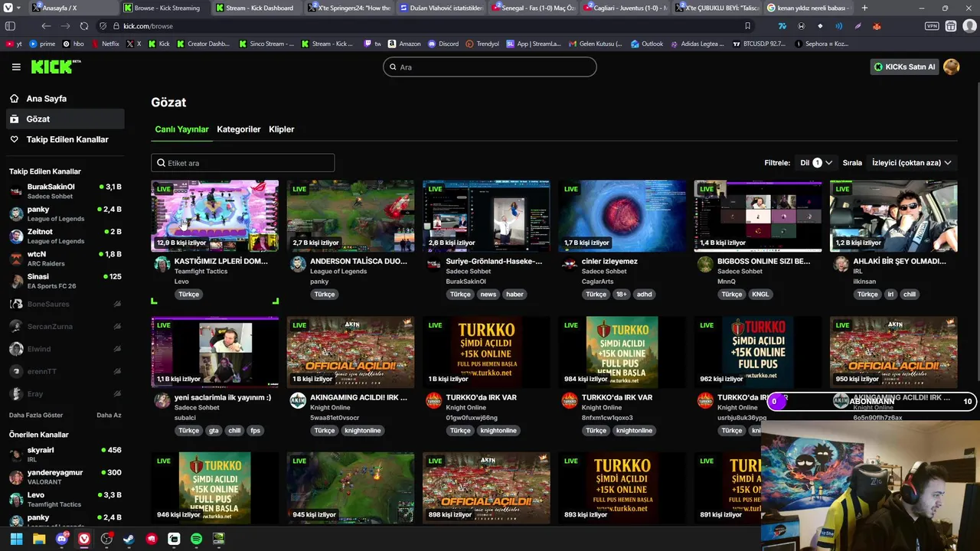This screenshot has width=980, height=551.
Task: Open a new browser tab with plus
Action: (x=865, y=8)
